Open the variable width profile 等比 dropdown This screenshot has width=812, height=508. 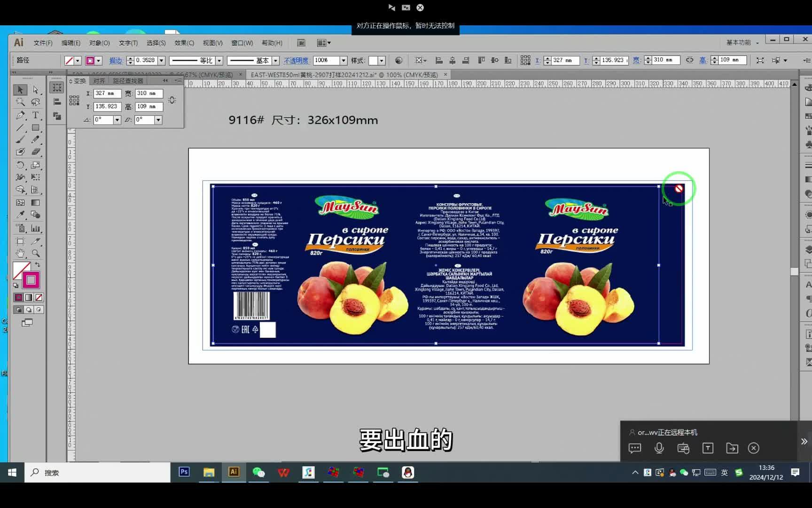click(x=219, y=61)
